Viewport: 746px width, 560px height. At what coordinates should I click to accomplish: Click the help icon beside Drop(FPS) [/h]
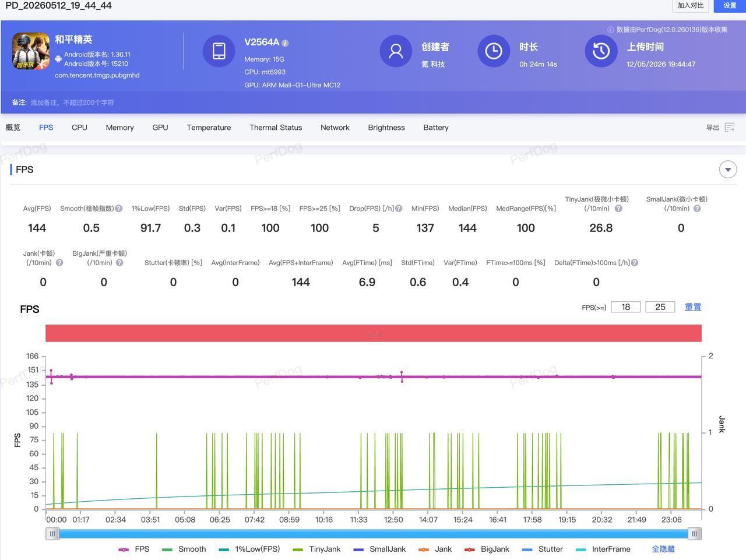399,209
